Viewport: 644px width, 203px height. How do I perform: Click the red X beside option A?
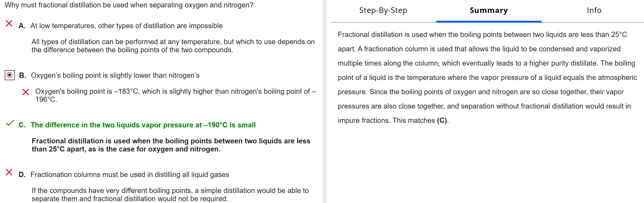coord(9,24)
